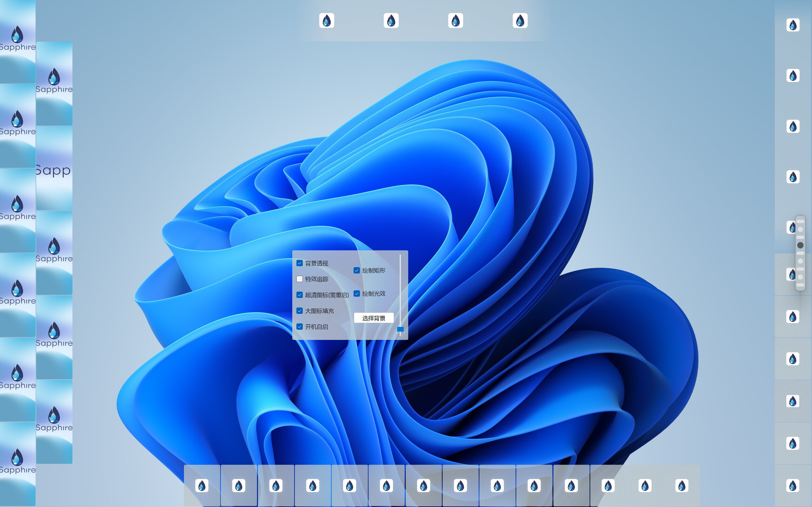
Task: Turn off 开机自启
Action: 299,326
